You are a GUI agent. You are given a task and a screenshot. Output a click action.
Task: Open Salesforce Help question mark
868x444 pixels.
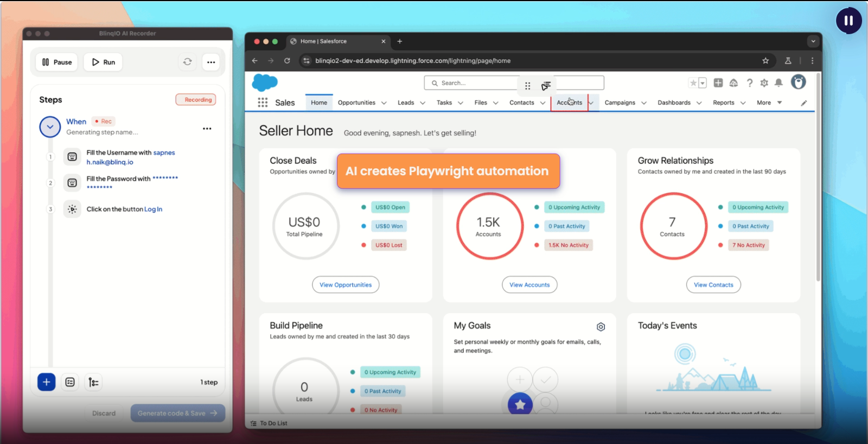point(749,83)
